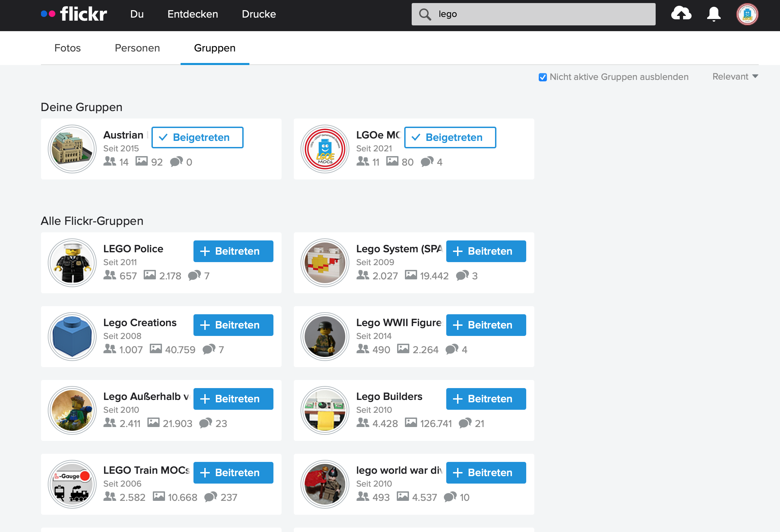The image size is (780, 532).
Task: Open the Lego WWII Figures group title
Action: coord(399,322)
